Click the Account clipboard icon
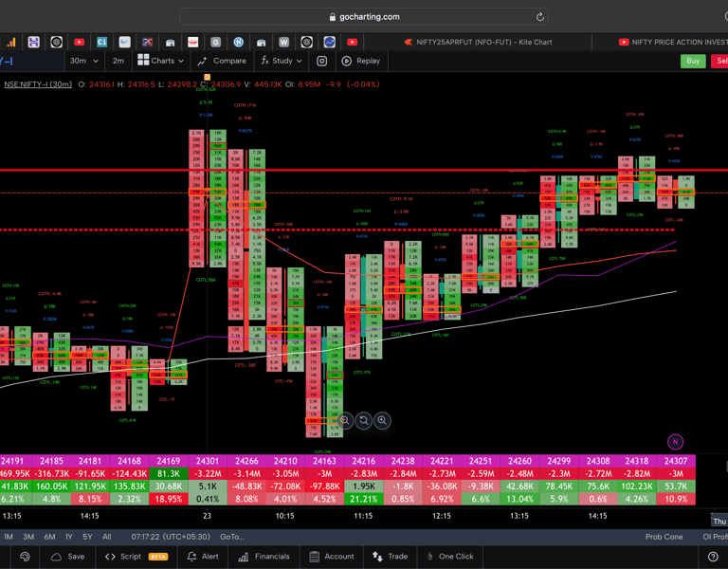The image size is (728, 569). click(x=314, y=557)
